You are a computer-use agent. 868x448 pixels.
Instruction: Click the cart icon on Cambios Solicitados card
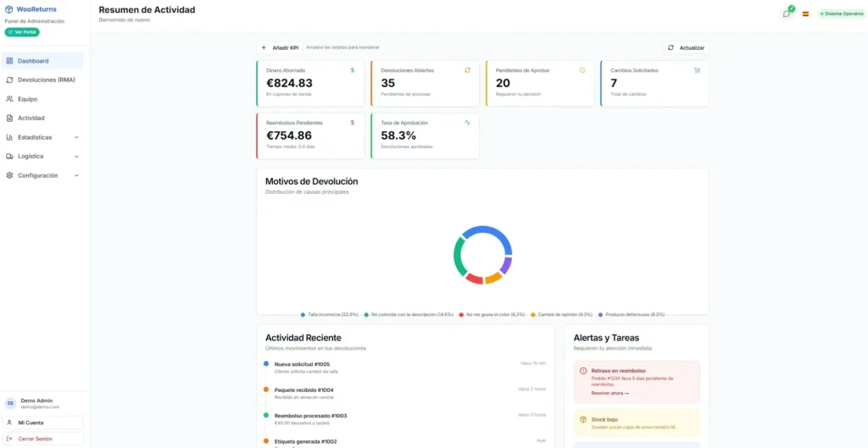tap(697, 70)
